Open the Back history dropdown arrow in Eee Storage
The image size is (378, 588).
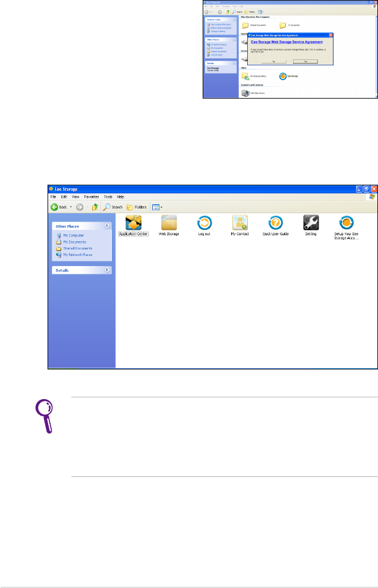pos(71,207)
